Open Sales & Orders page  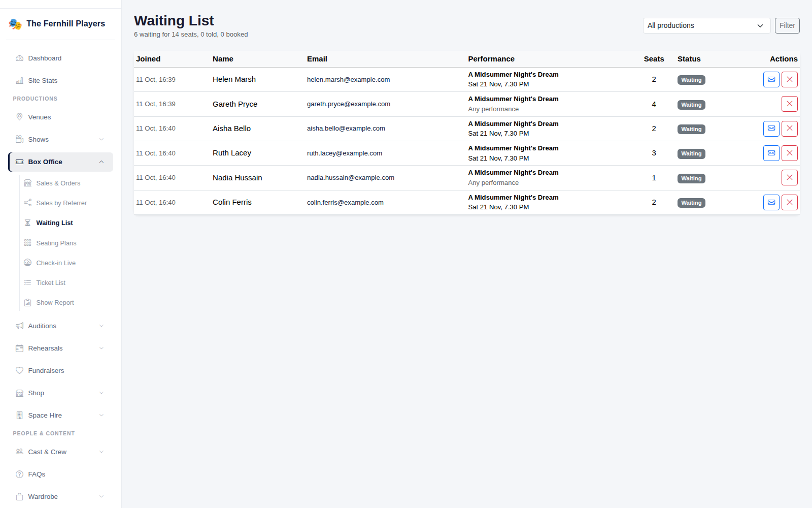(66, 183)
